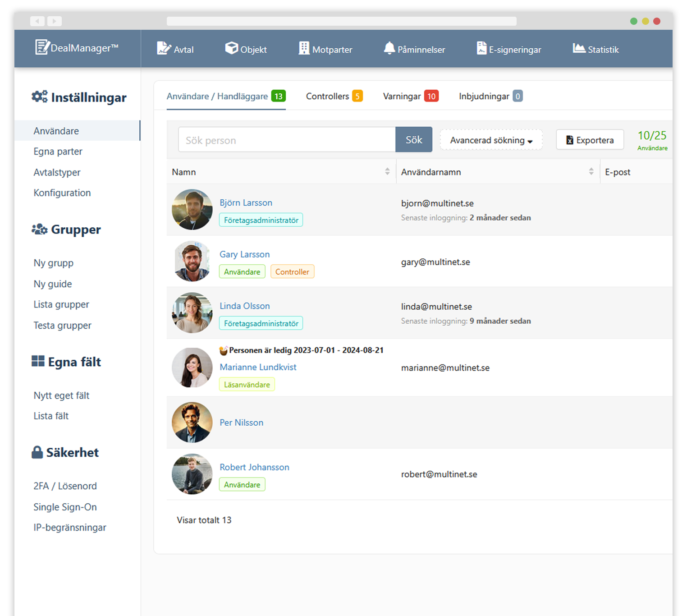Viewport: 687px width, 616px height.
Task: Click in the Sök person field
Action: click(287, 140)
